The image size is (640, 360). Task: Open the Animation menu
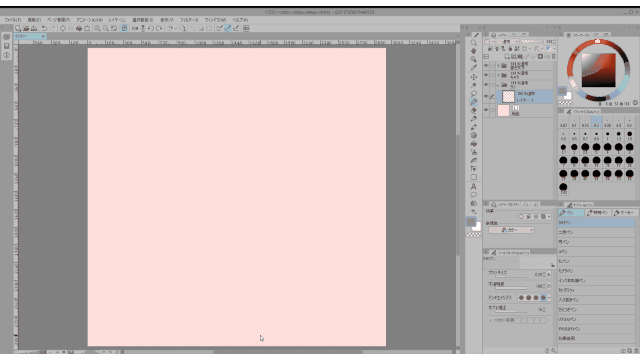(89, 20)
